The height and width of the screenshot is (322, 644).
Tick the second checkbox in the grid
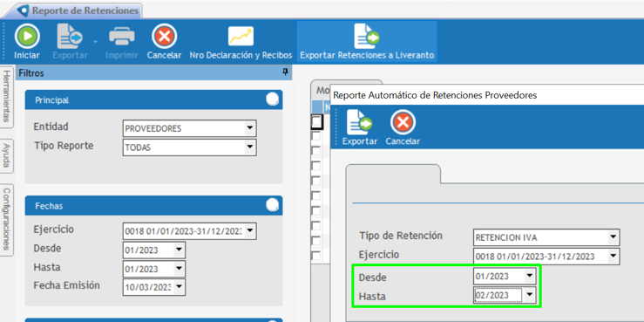click(x=316, y=136)
